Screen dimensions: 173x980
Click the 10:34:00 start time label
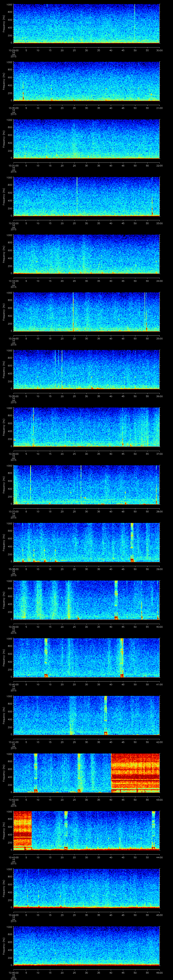point(13,339)
